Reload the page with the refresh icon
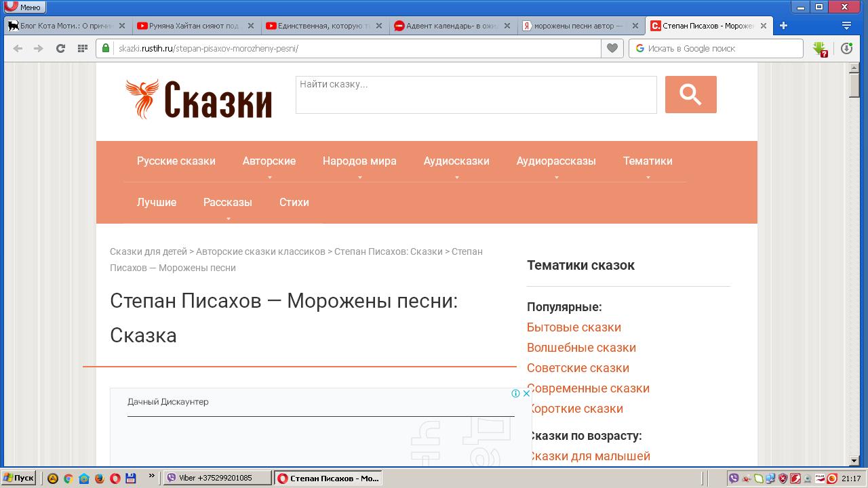This screenshot has width=868, height=488. (60, 48)
